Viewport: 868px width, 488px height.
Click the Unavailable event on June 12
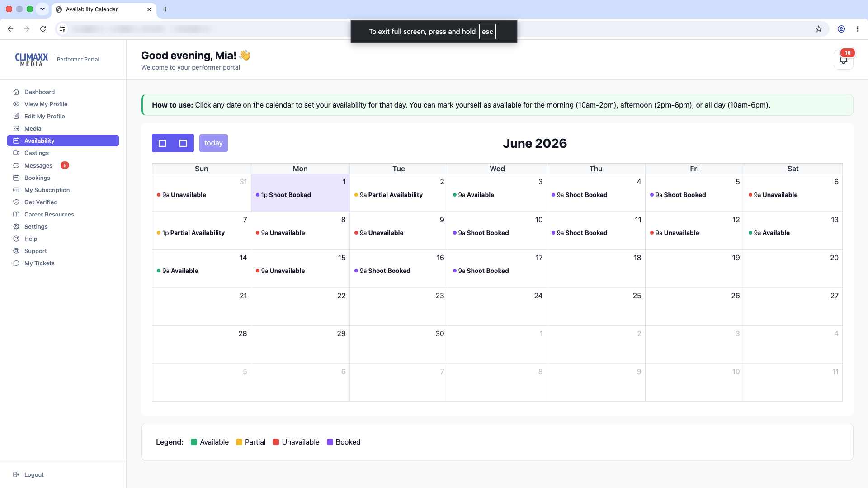click(694, 233)
